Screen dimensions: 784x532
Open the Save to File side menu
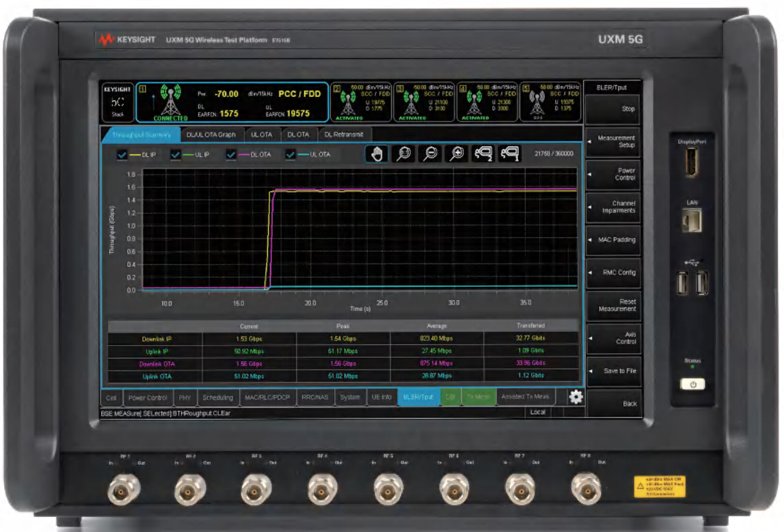pyautogui.click(x=613, y=371)
